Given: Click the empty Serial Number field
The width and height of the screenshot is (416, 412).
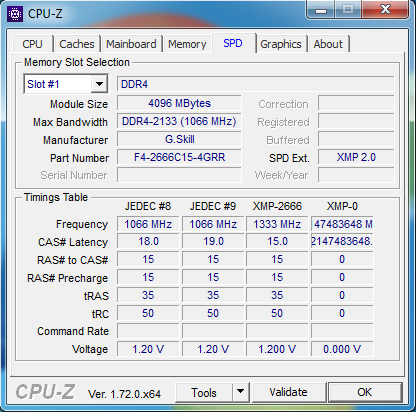Looking at the screenshot, I should (x=179, y=175).
